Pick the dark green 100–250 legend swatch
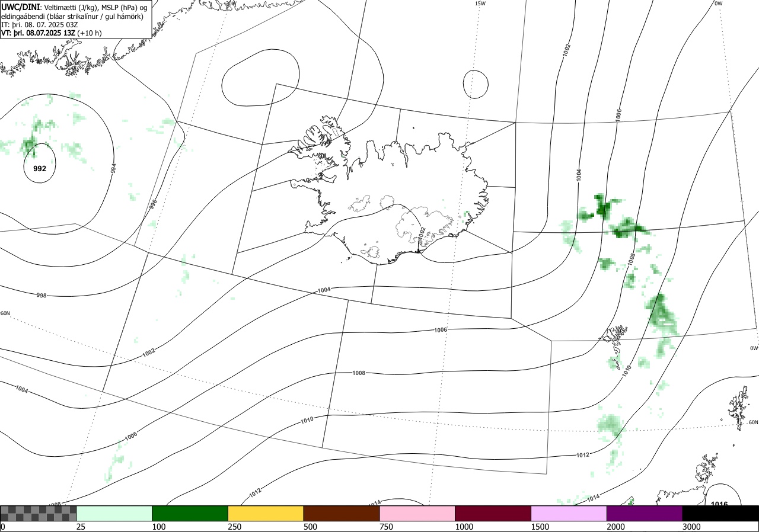Image resolution: width=759 pixels, height=532 pixels. [190, 513]
